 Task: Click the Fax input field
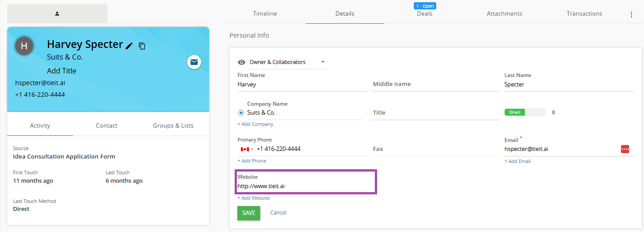click(x=436, y=149)
